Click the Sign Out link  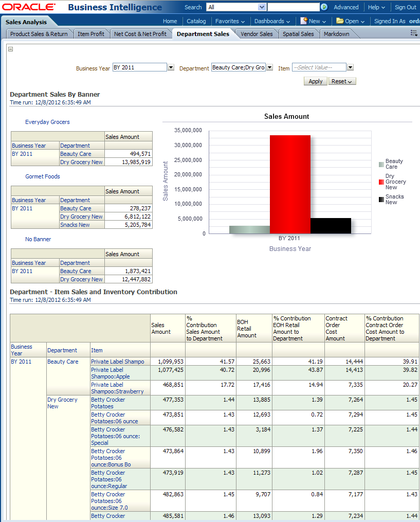pos(405,7)
